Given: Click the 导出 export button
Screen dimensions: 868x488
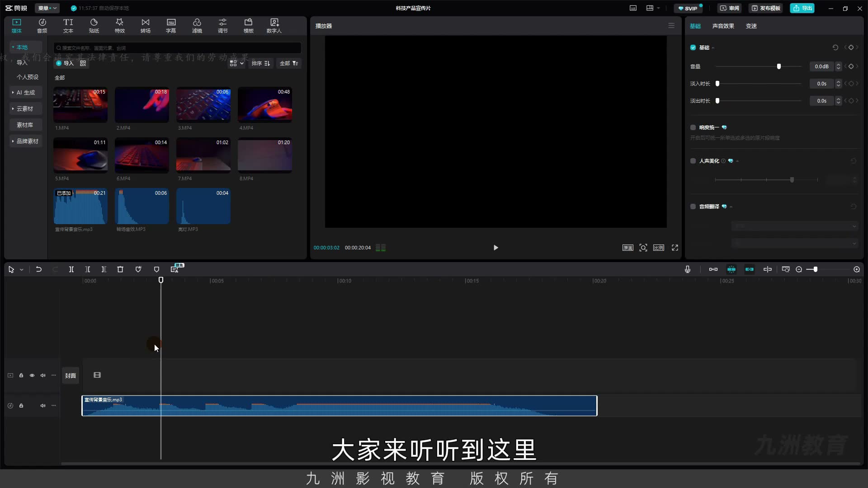Looking at the screenshot, I should coord(802,8).
